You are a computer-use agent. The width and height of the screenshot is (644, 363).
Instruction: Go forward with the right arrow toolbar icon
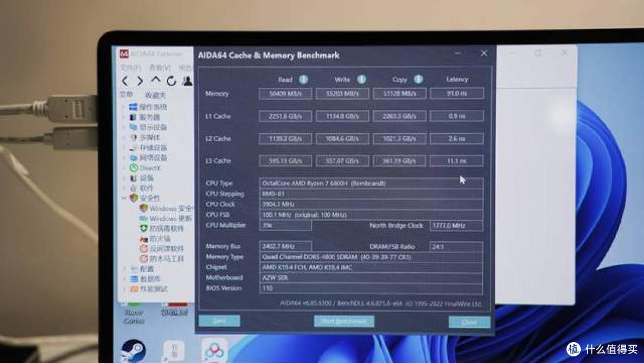(x=140, y=81)
